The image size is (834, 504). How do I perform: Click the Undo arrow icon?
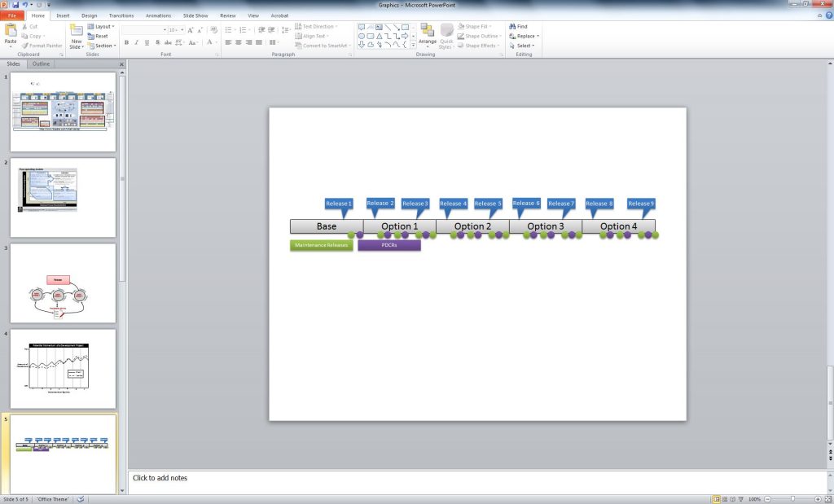(x=24, y=5)
